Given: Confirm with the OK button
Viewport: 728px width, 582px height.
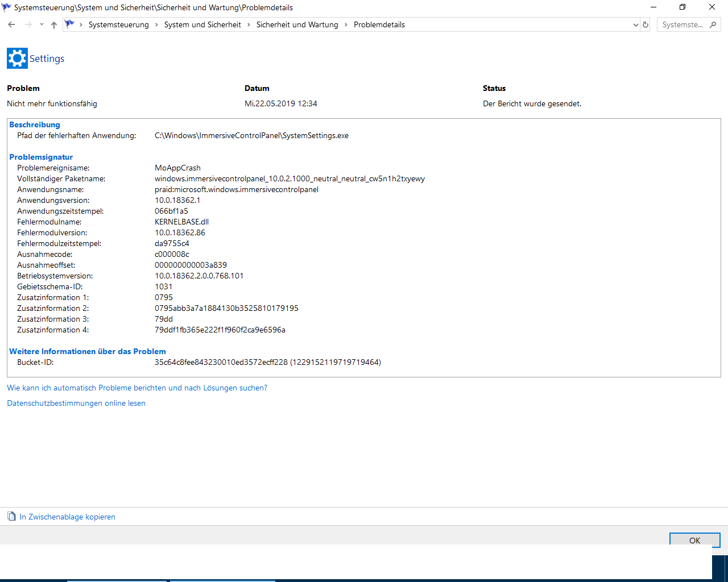Looking at the screenshot, I should (x=694, y=539).
